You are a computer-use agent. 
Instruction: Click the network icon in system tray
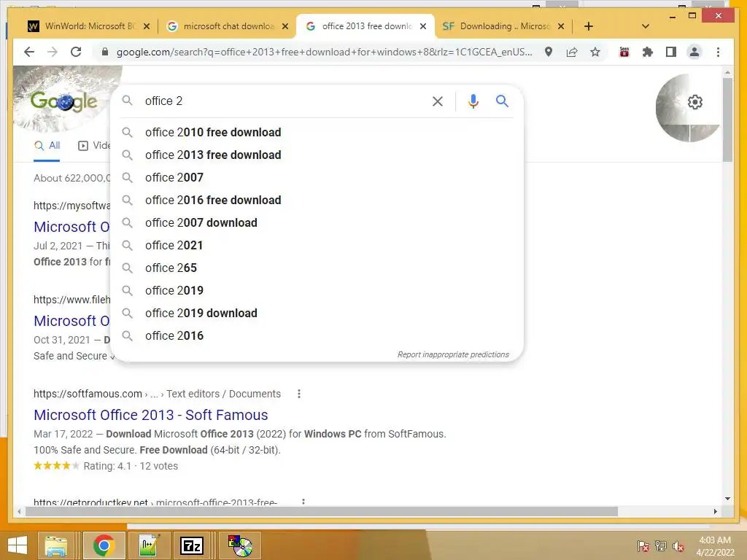(x=660, y=546)
